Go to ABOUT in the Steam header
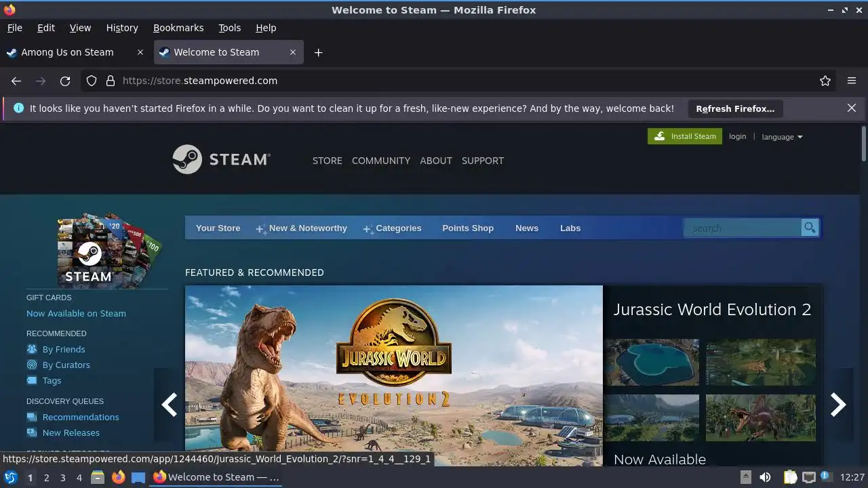868x488 pixels. pos(436,161)
